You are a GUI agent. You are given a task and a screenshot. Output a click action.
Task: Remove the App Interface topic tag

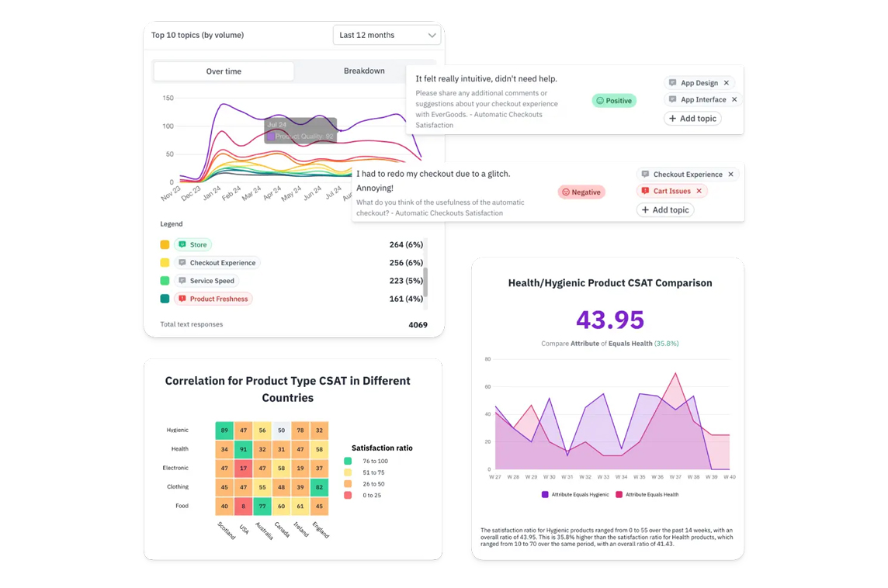click(734, 99)
